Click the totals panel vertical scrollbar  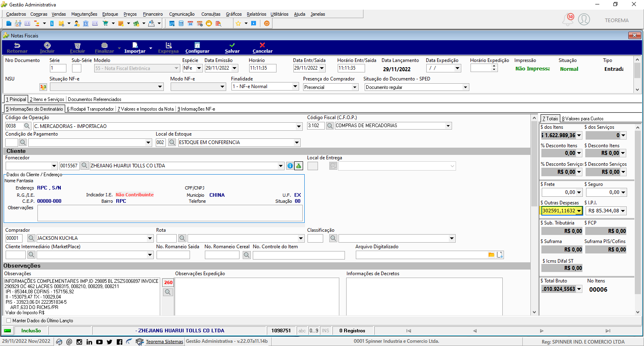638,219
